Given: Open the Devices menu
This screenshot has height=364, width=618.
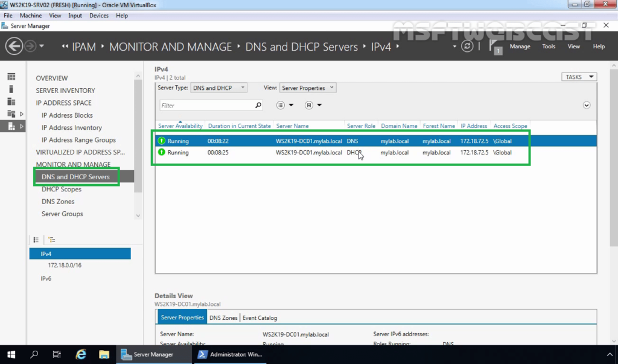Looking at the screenshot, I should click(99, 15).
